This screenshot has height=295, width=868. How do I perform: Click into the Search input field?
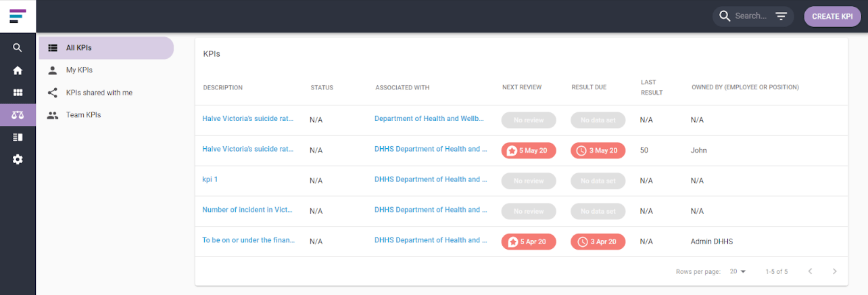[x=751, y=16]
